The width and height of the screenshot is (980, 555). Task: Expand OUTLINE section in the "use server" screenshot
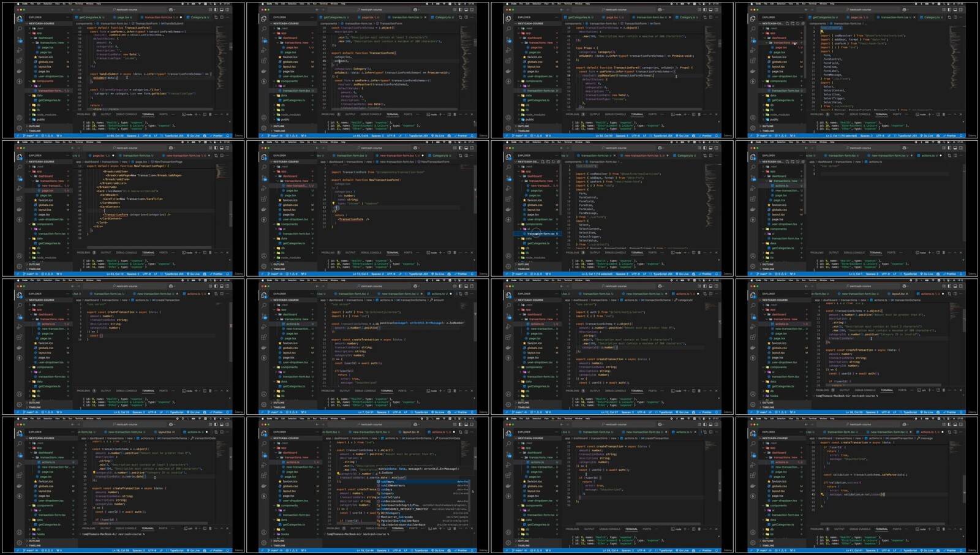(x=767, y=264)
